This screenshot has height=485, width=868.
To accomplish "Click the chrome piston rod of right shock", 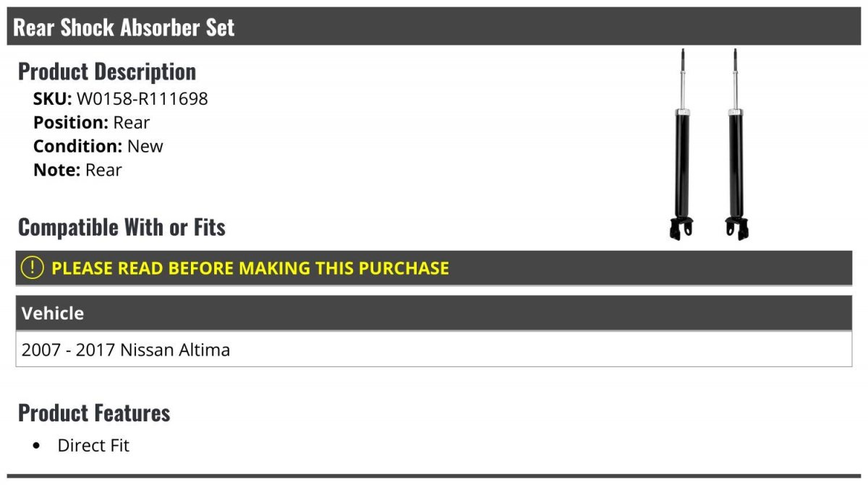I will [735, 85].
